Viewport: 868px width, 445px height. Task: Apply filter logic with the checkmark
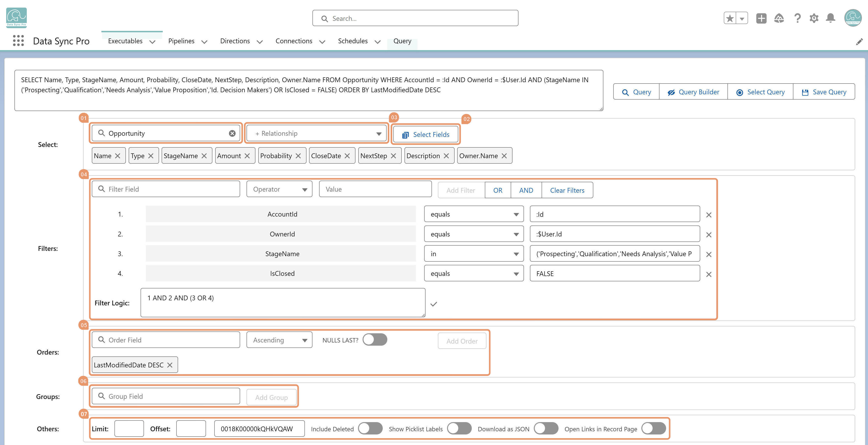tap(434, 304)
